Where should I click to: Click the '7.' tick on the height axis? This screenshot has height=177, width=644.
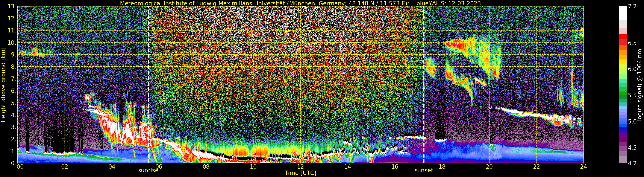coord(13,79)
